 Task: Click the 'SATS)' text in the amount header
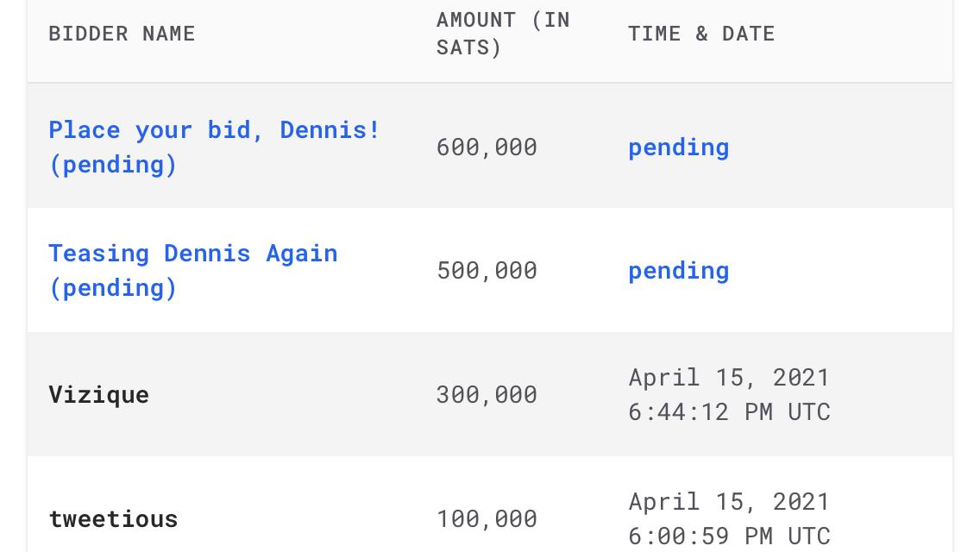point(468,47)
